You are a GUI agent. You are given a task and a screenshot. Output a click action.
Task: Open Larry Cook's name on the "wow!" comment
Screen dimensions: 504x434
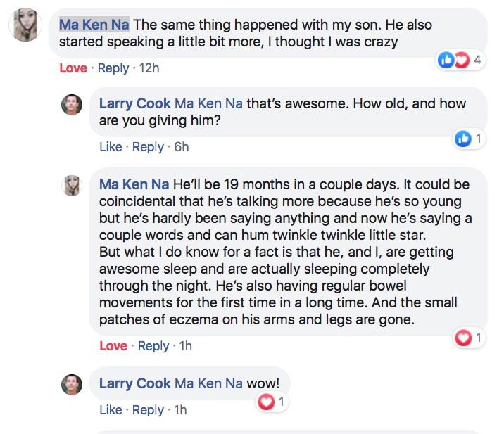click(134, 383)
